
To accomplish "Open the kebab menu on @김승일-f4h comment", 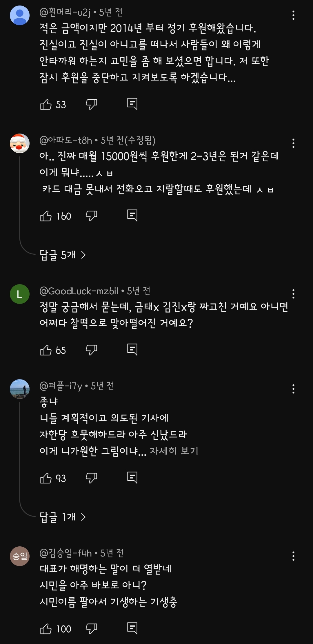I will 293,556.
